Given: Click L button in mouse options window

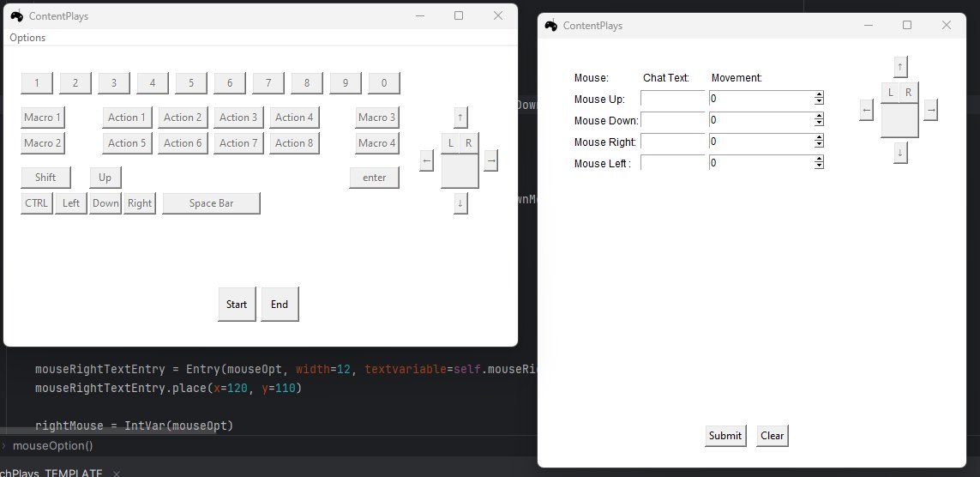Looking at the screenshot, I should [x=891, y=93].
